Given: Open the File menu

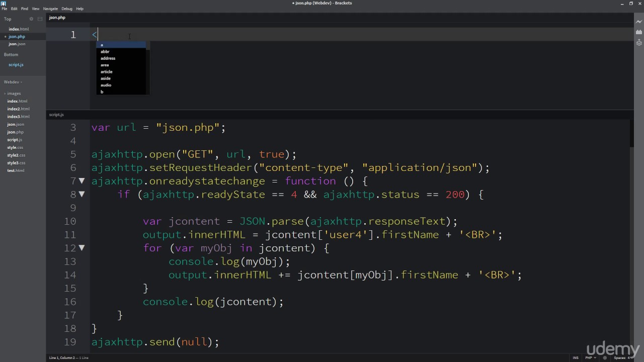Looking at the screenshot, I should (5, 9).
